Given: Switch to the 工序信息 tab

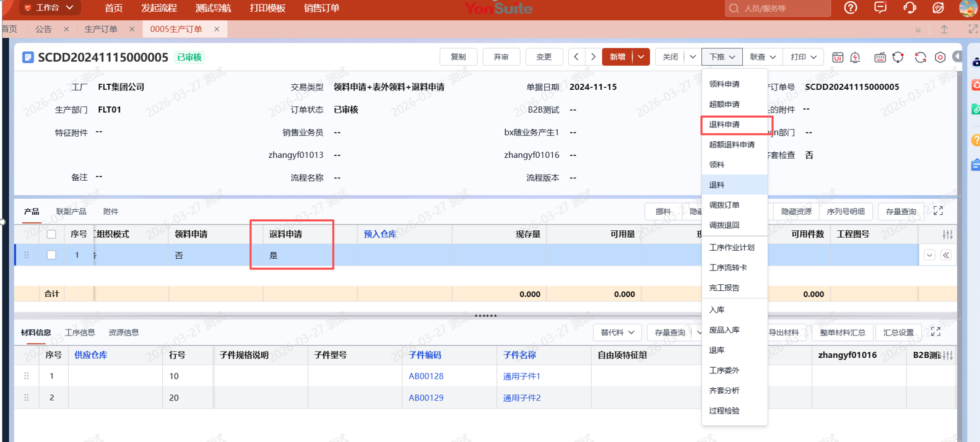Looking at the screenshot, I should coord(80,332).
